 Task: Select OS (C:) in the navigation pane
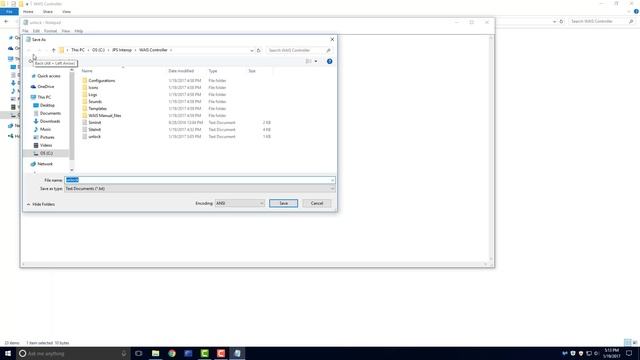46,153
